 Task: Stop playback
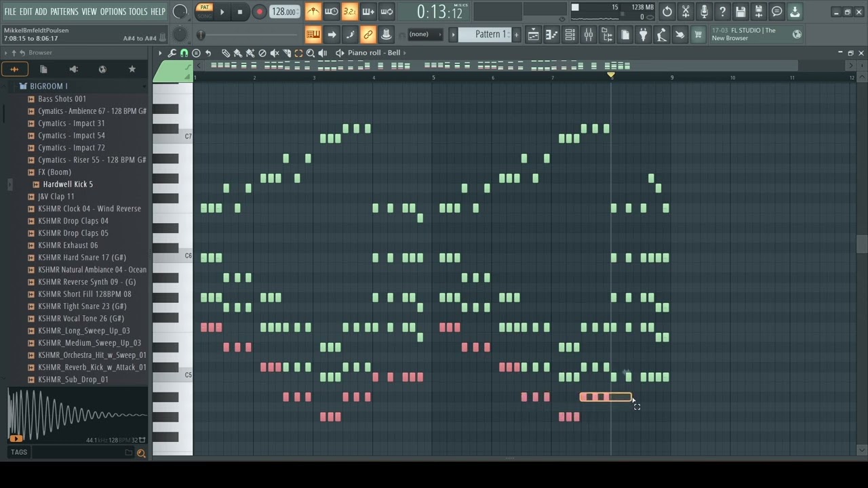point(240,12)
